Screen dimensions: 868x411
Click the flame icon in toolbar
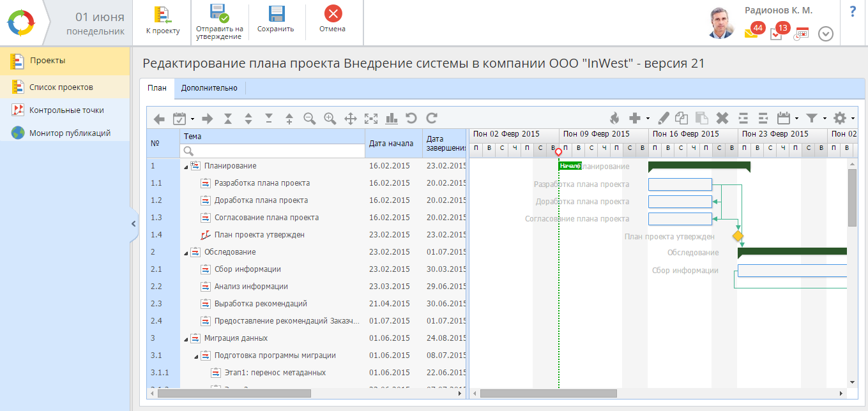(614, 118)
